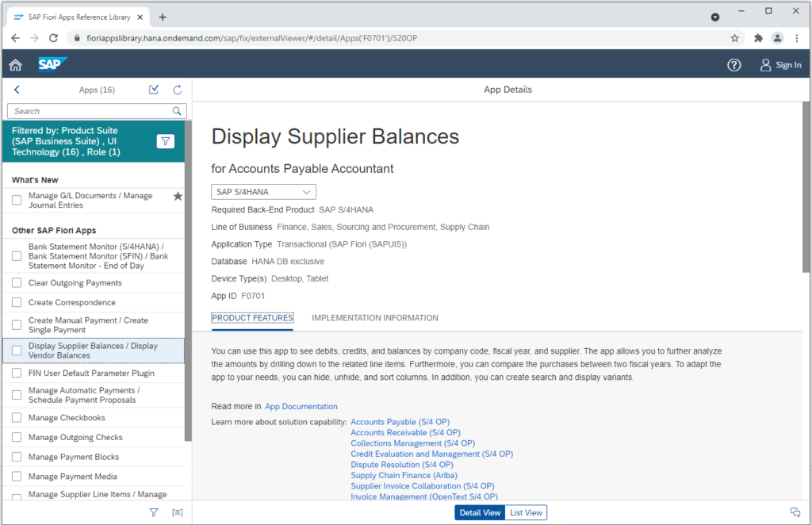
Task: Open the Accounts Receivable (S/4 OP) link
Action: click(405, 432)
